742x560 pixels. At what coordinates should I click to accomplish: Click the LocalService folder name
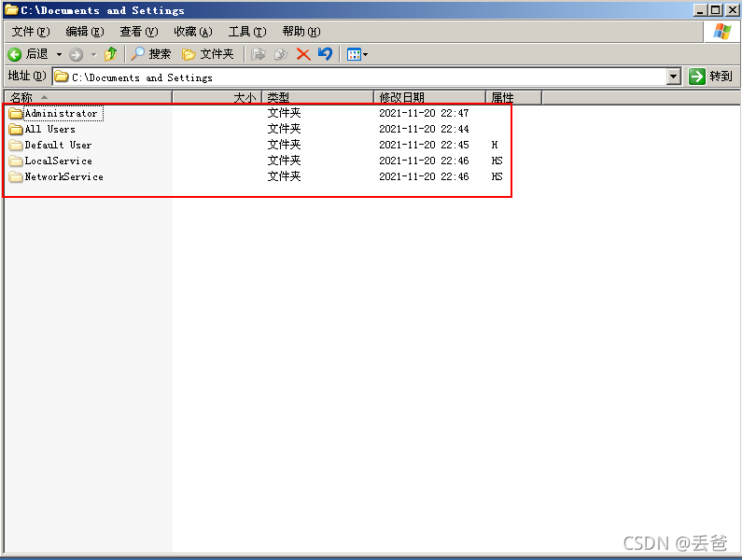click(x=58, y=161)
